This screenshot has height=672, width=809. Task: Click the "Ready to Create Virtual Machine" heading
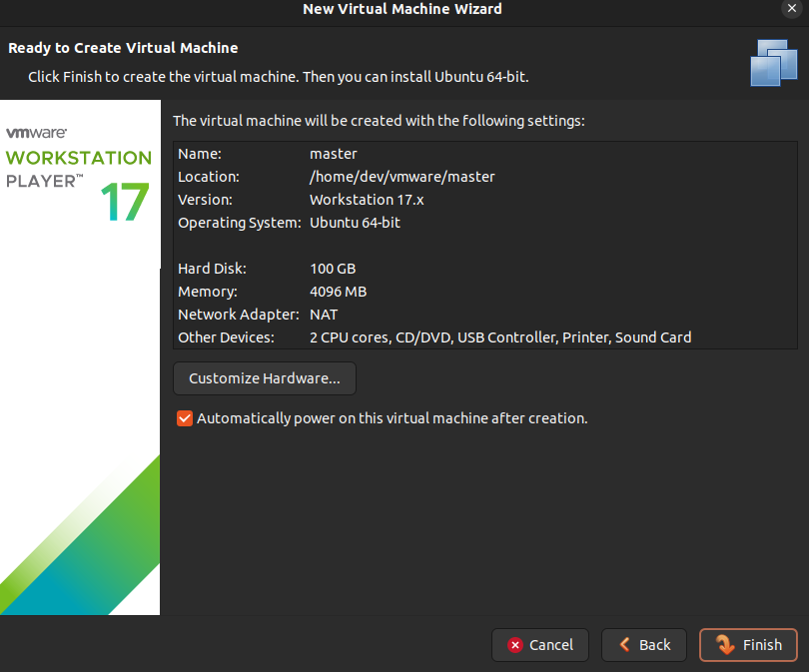click(x=123, y=48)
